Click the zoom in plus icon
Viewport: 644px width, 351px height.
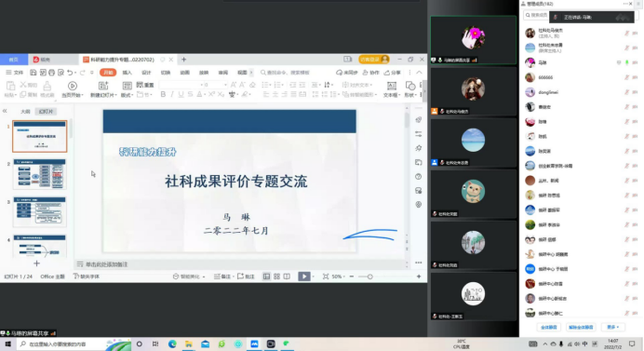(x=419, y=277)
